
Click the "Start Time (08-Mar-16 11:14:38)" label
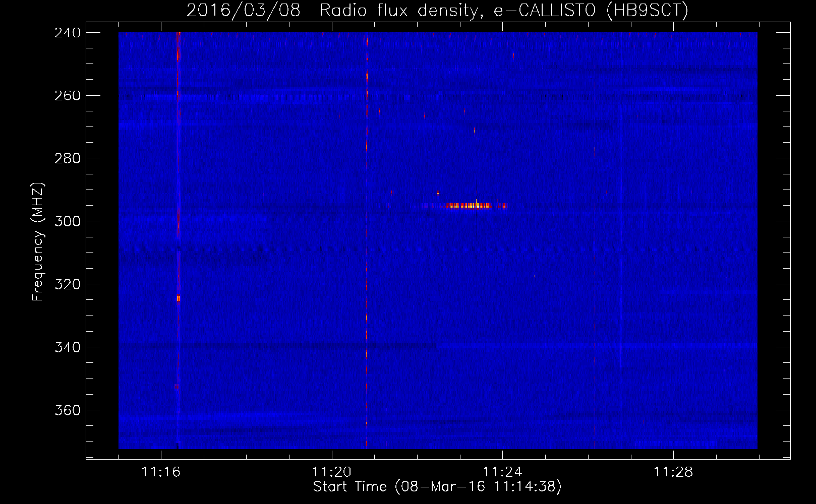tap(437, 487)
